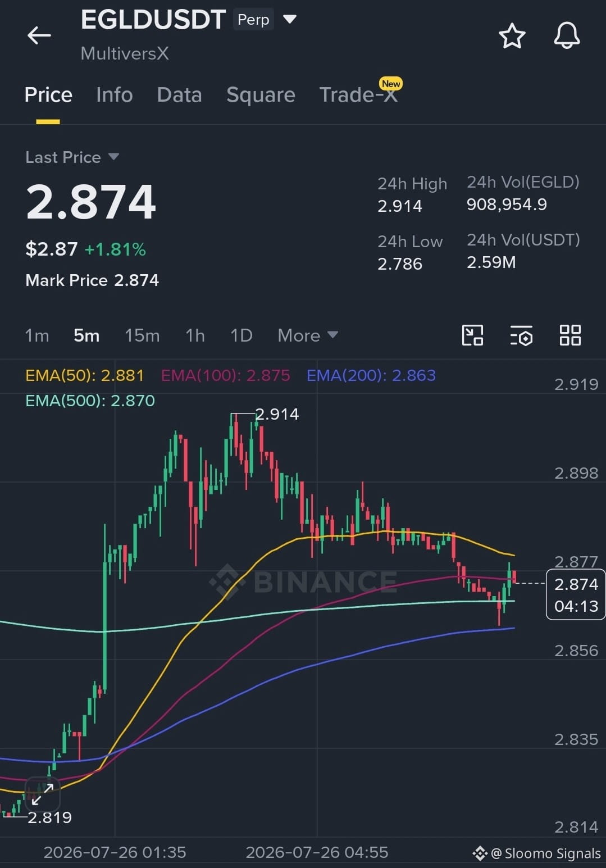The height and width of the screenshot is (868, 606).
Task: Switch to the Info tab
Action: tap(115, 95)
